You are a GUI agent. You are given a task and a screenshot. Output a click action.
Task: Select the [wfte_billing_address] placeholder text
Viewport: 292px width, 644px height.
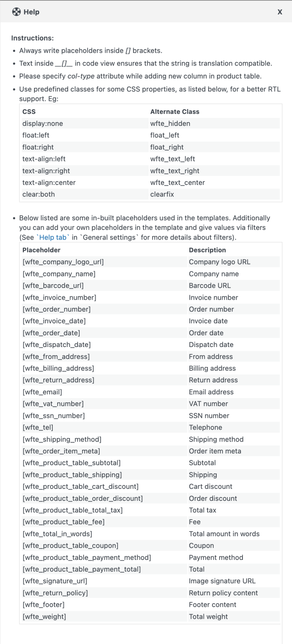click(x=58, y=368)
